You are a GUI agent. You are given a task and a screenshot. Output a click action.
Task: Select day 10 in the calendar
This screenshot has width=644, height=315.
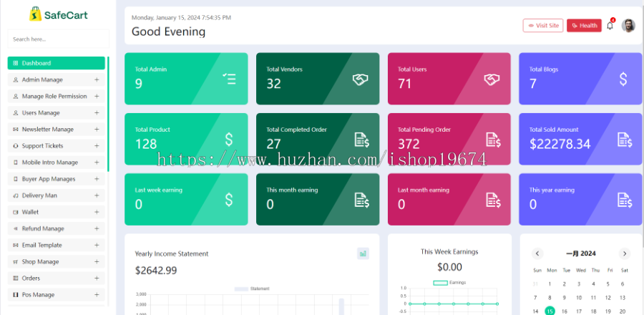(x=579, y=298)
